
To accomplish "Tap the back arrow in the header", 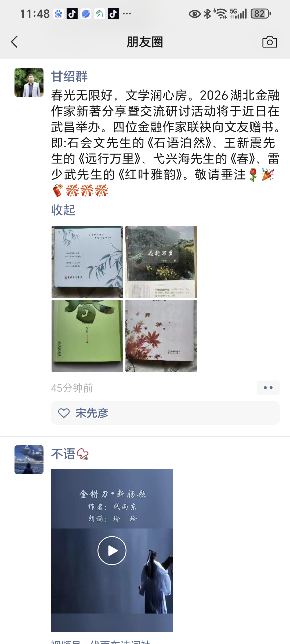I will click(15, 42).
